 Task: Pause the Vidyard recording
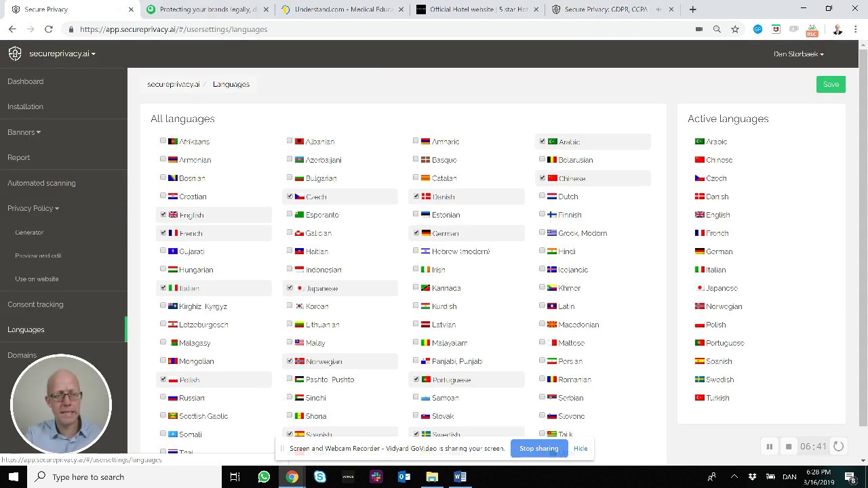(770, 447)
